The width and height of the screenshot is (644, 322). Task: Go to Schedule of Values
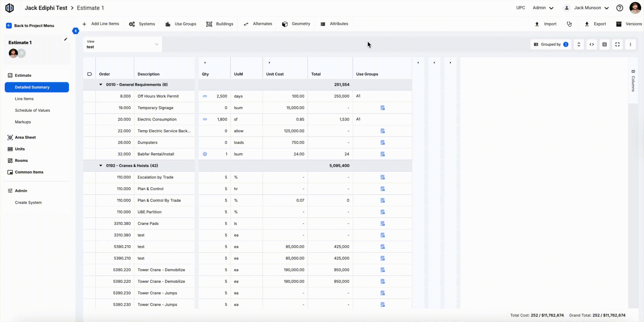click(32, 110)
